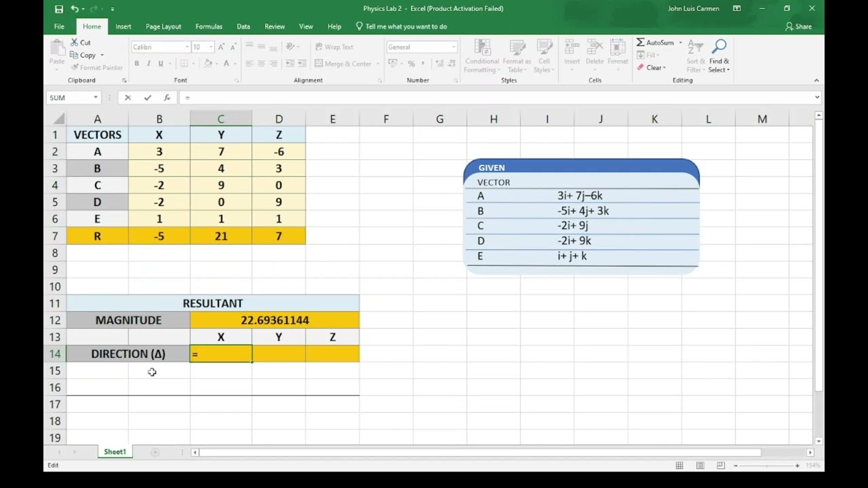This screenshot has width=868, height=488.
Task: Toggle Underline formatting
Action: 161,64
